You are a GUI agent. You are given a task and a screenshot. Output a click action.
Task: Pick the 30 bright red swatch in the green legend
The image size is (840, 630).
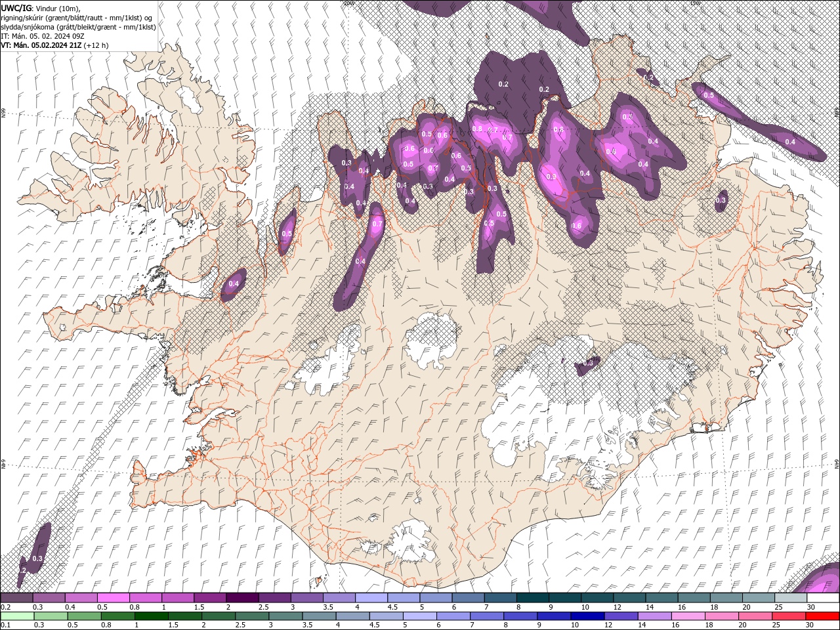coord(822,616)
